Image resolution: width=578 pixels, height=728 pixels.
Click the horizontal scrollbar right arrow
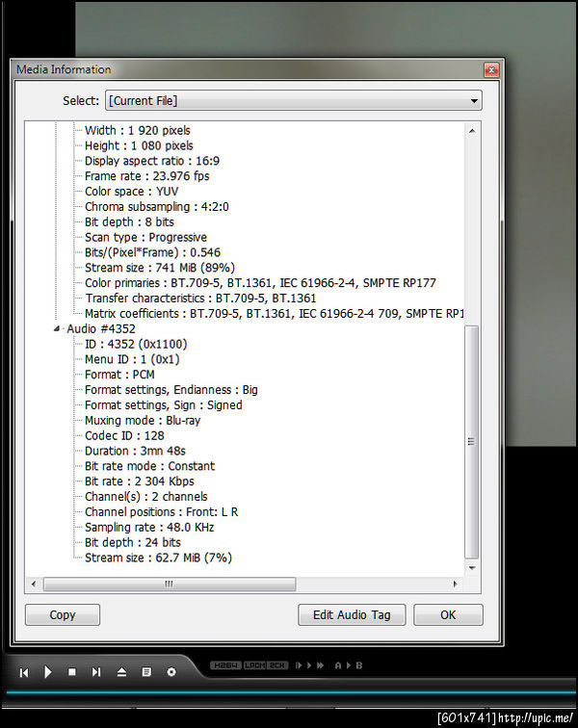click(x=455, y=585)
